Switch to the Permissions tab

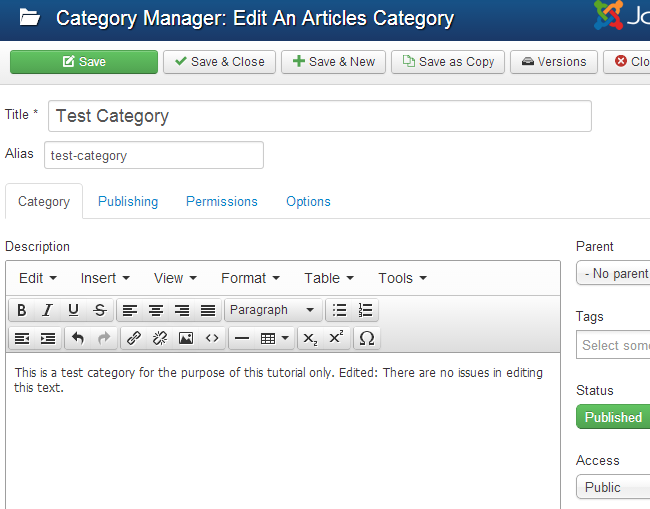point(222,201)
